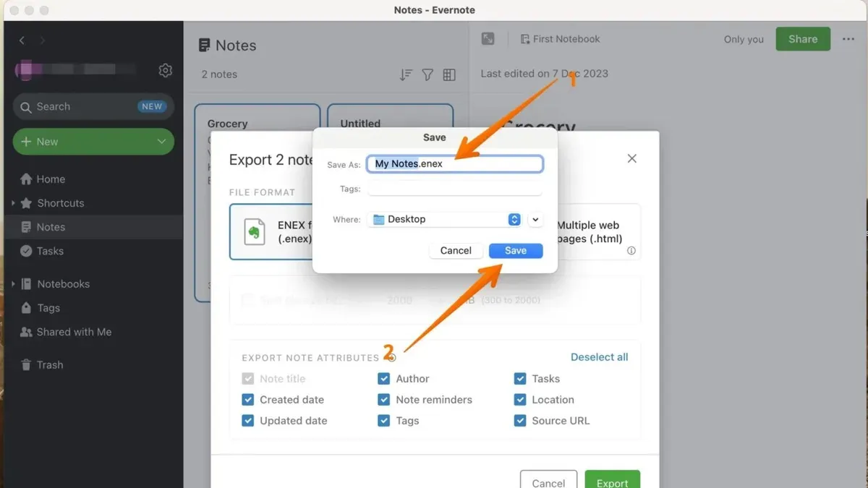Viewport: 868px width, 488px height.
Task: Open First Notebook link
Action: (x=560, y=39)
